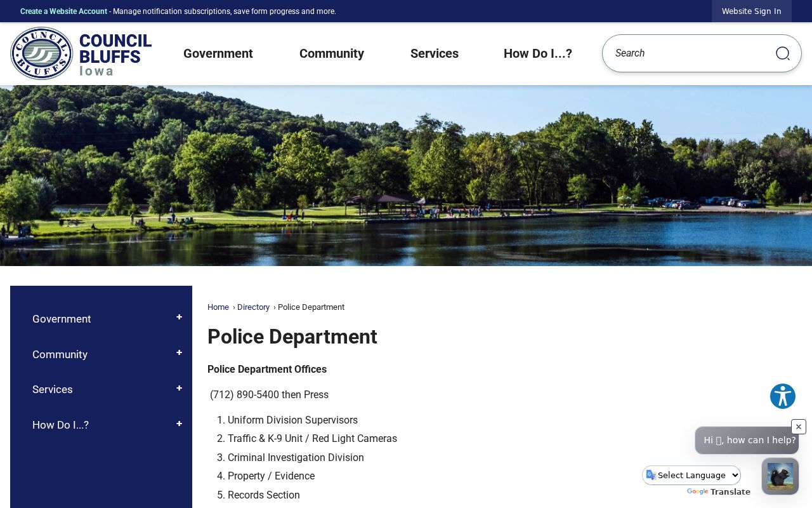Image resolution: width=812 pixels, height=508 pixels.
Task: Open the How Do I...? top menu
Action: click(x=538, y=53)
